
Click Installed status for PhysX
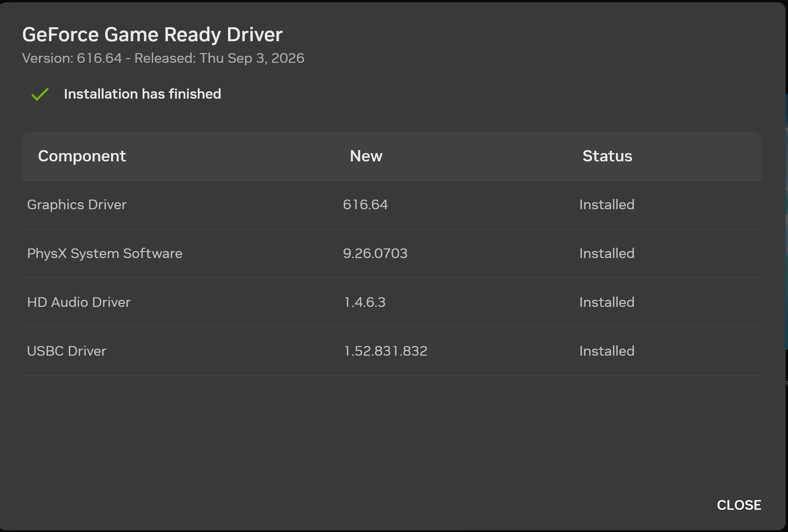(x=607, y=253)
